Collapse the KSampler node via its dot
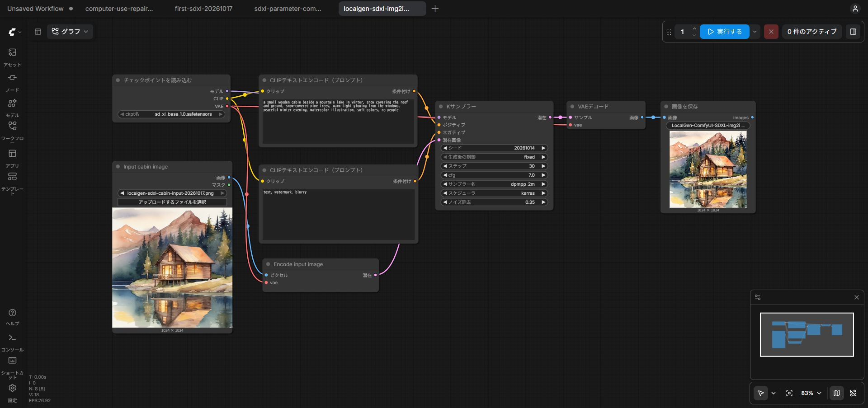This screenshot has height=408, width=868. click(441, 107)
